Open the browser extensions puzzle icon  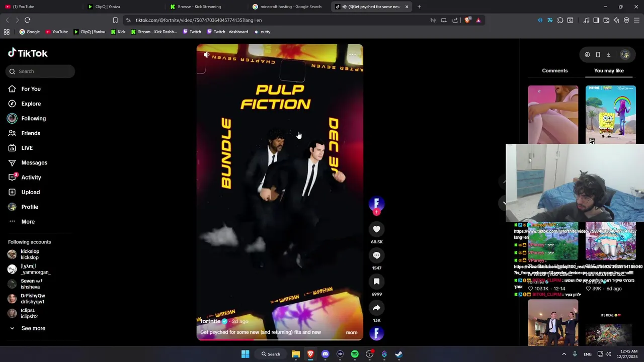click(x=560, y=20)
